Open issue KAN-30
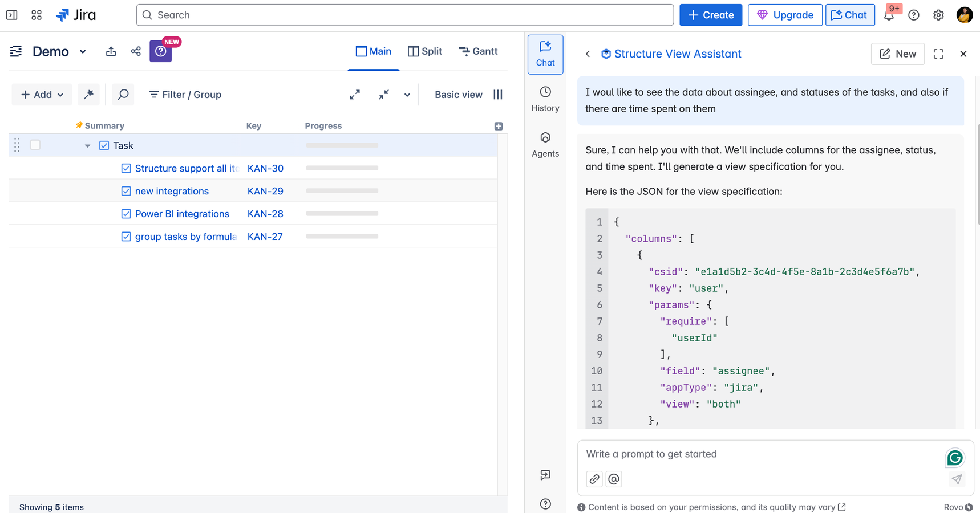The height and width of the screenshot is (513, 980). (x=265, y=168)
